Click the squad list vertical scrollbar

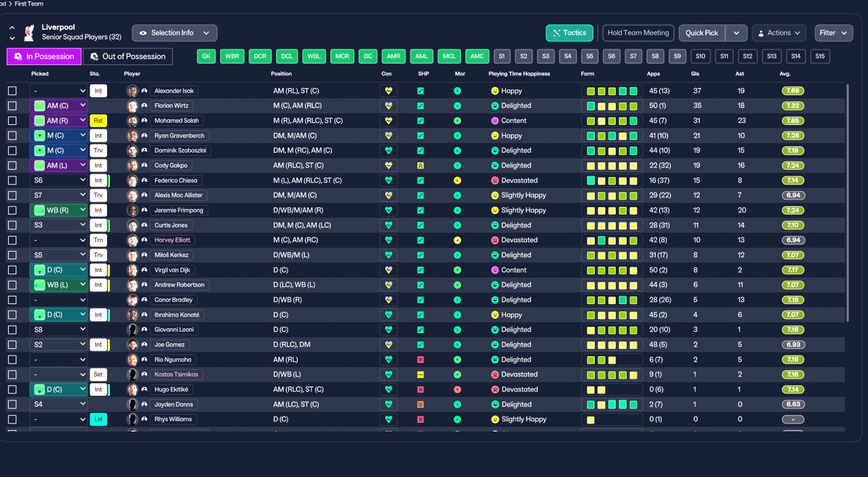(x=847, y=202)
